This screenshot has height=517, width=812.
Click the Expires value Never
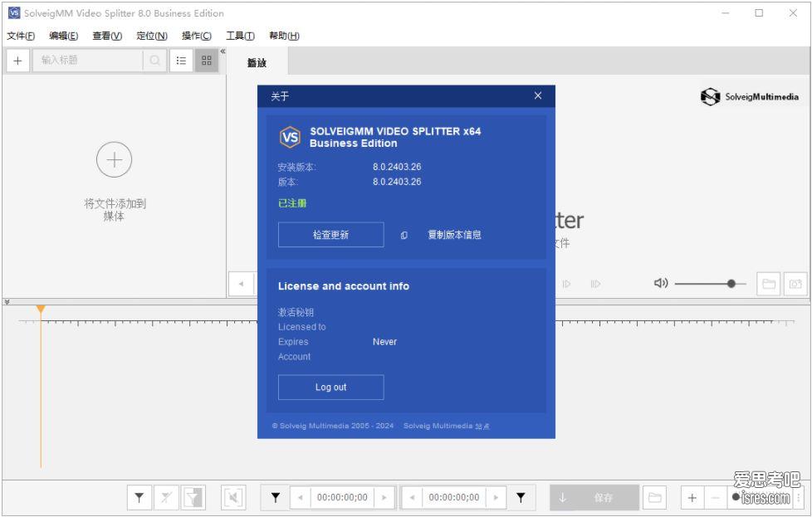(384, 342)
